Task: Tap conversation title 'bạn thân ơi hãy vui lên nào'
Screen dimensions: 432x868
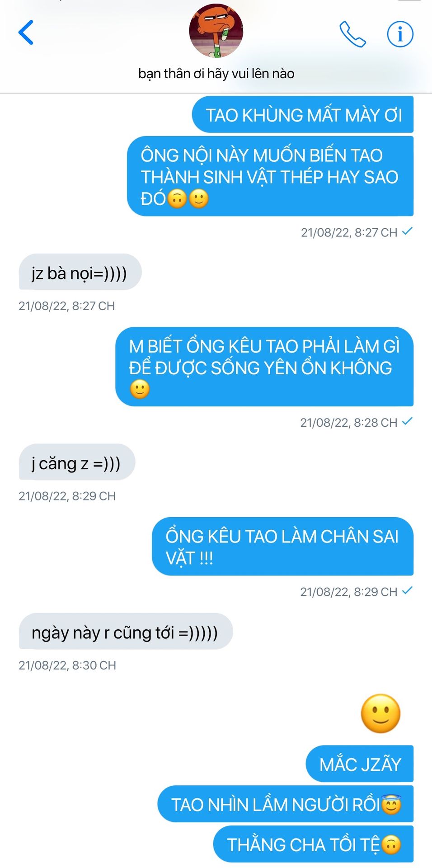Action: coord(216,74)
